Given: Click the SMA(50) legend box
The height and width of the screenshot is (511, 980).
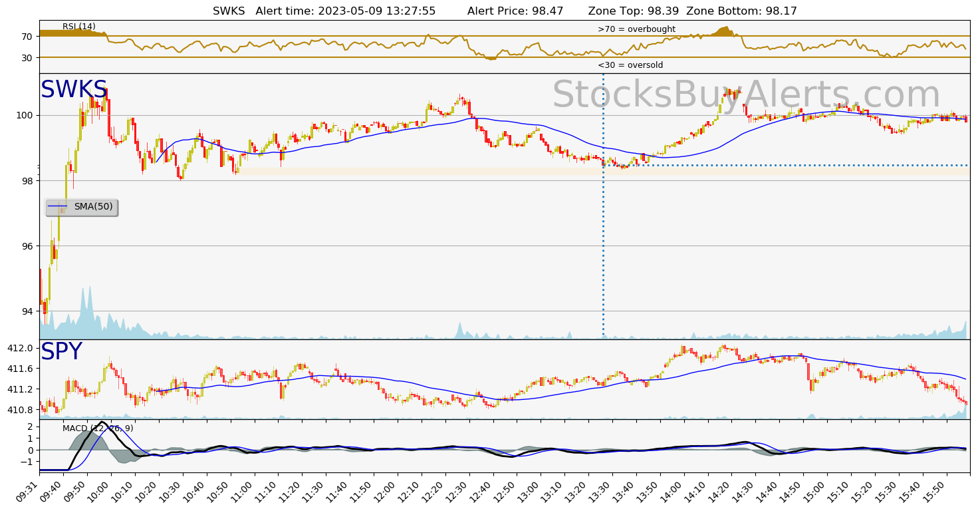Looking at the screenshot, I should [x=81, y=207].
